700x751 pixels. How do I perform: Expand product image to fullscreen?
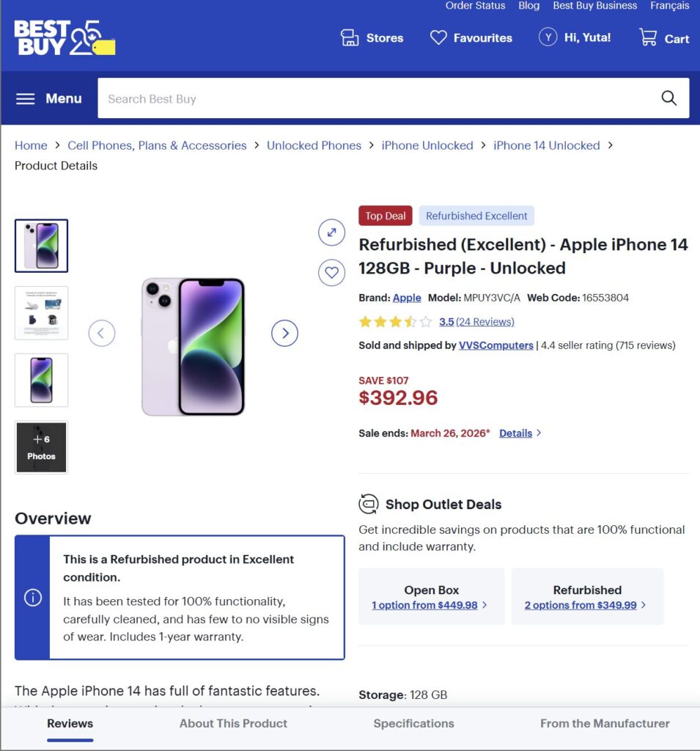[331, 232]
